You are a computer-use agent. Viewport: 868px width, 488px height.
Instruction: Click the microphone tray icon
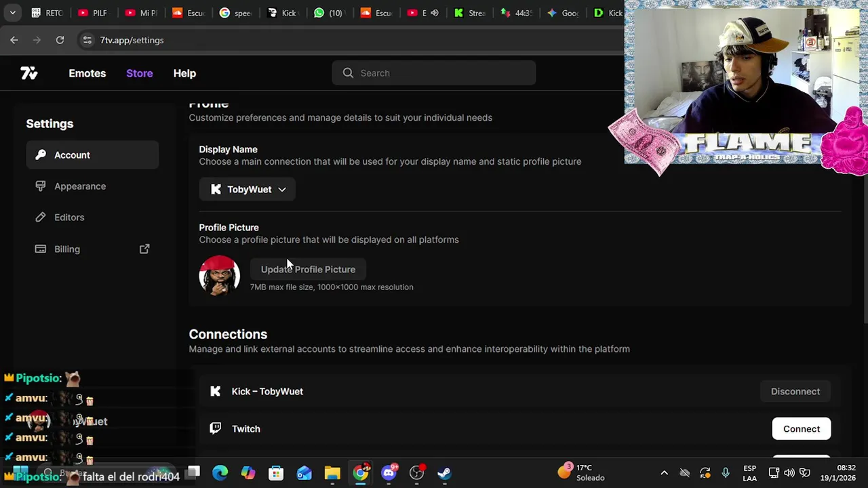[x=726, y=473]
